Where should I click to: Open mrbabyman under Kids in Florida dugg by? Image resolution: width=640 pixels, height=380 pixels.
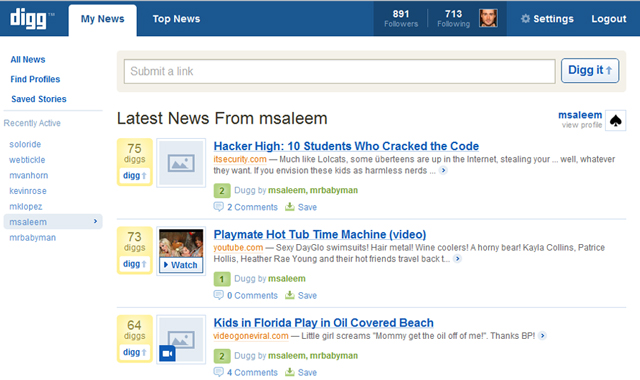(333, 356)
